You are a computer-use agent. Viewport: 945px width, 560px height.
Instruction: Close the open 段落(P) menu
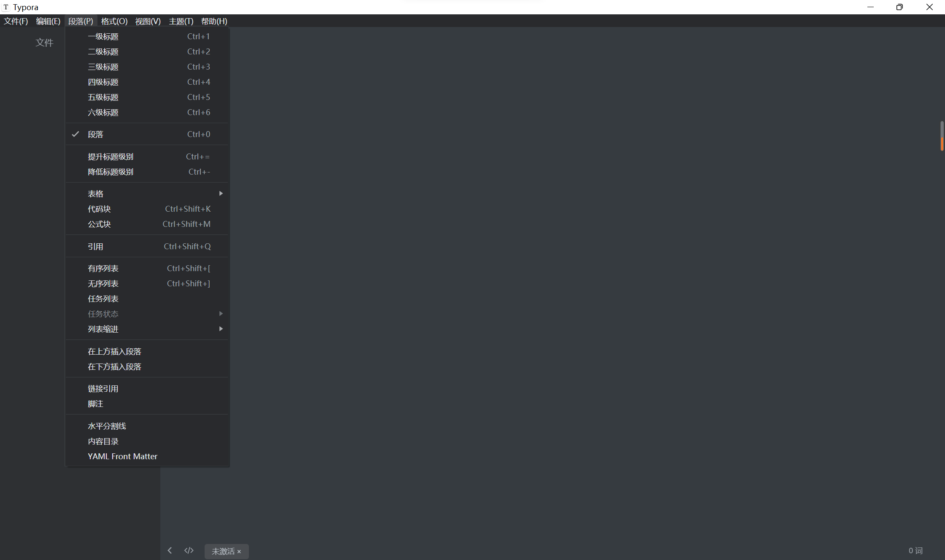(x=81, y=21)
